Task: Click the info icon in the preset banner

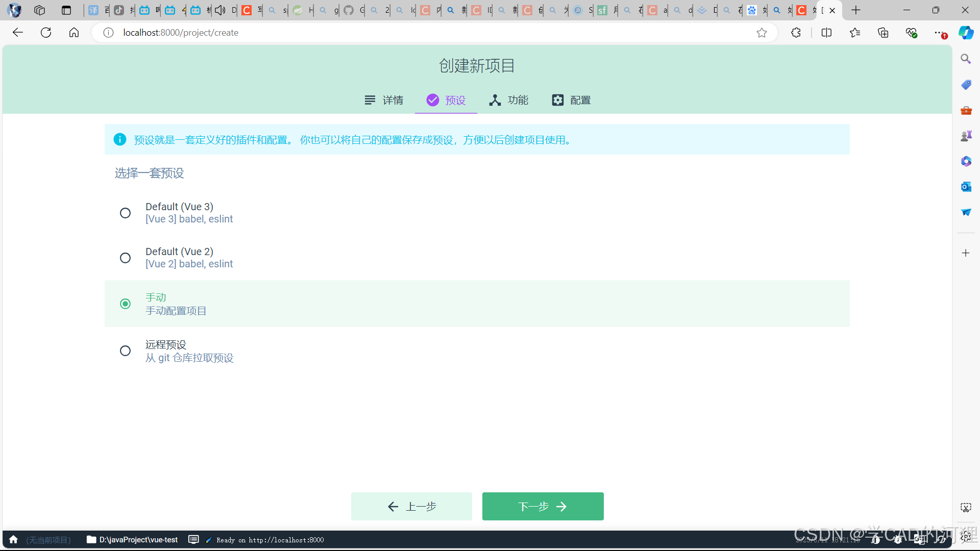Action: pos(120,140)
